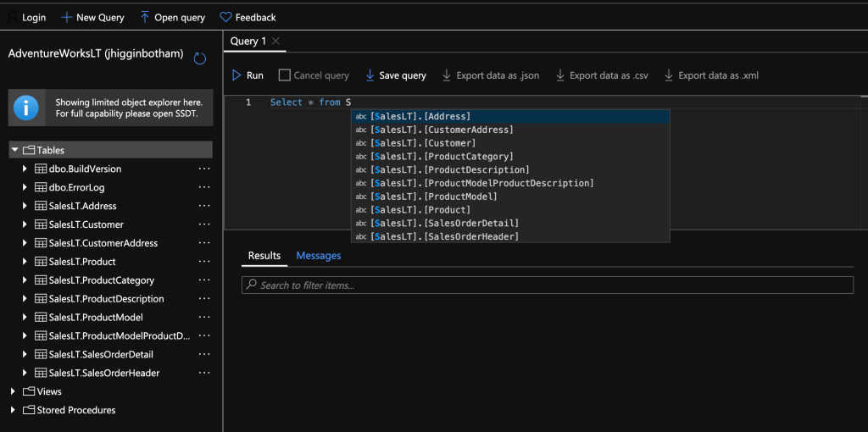Switch to the Messages tab
This screenshot has width=868, height=432.
[x=318, y=256]
